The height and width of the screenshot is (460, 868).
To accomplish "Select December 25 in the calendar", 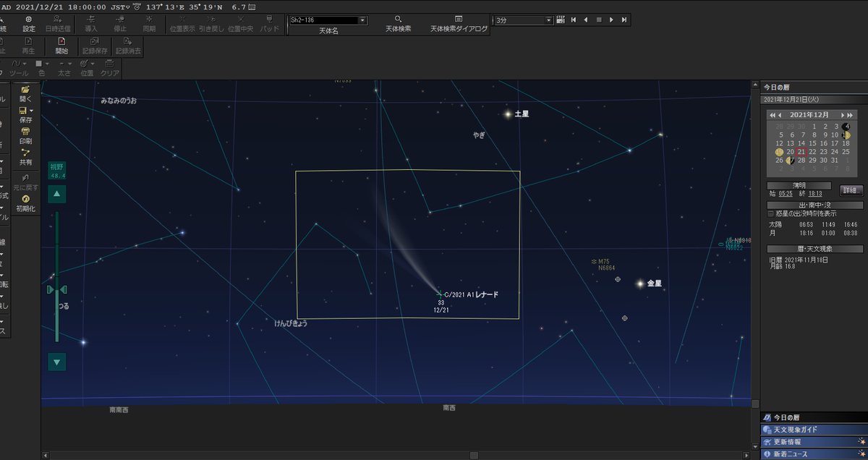I will tap(846, 152).
